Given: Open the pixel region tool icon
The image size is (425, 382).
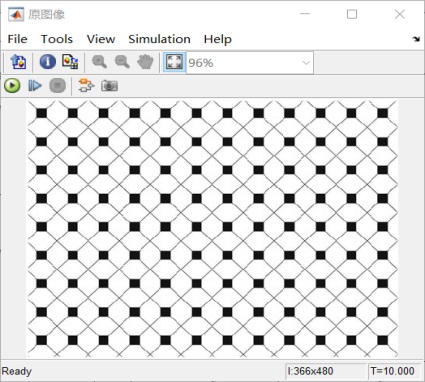Looking at the screenshot, I should click(70, 62).
